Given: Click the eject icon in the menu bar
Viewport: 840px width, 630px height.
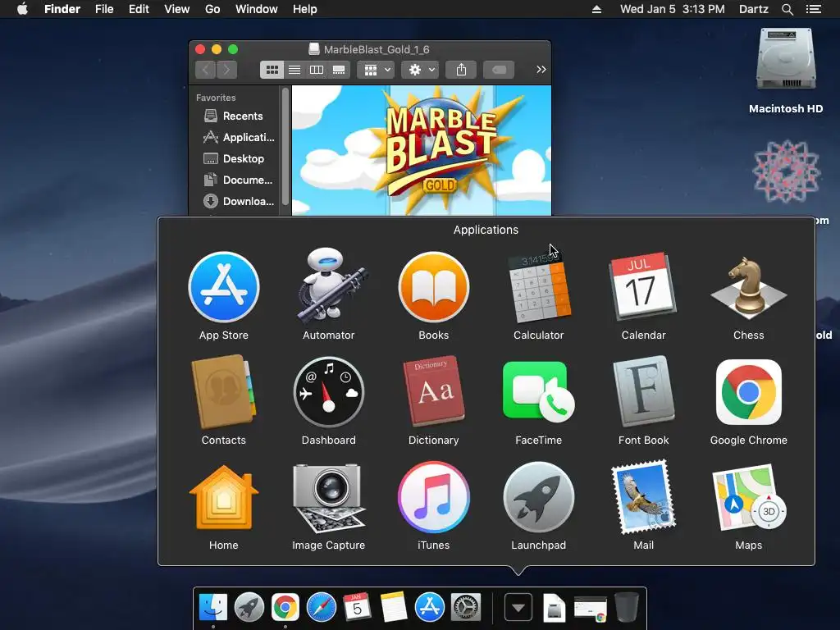Looking at the screenshot, I should tap(597, 9).
